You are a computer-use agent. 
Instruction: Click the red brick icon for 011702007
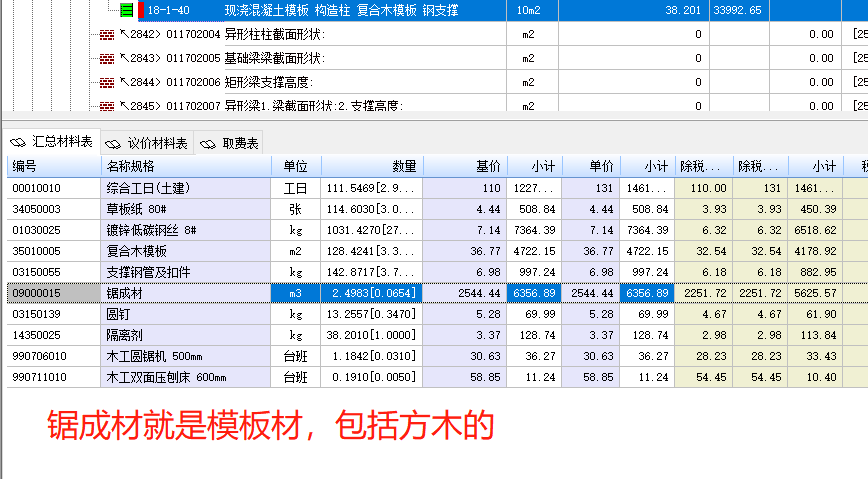pyautogui.click(x=107, y=106)
